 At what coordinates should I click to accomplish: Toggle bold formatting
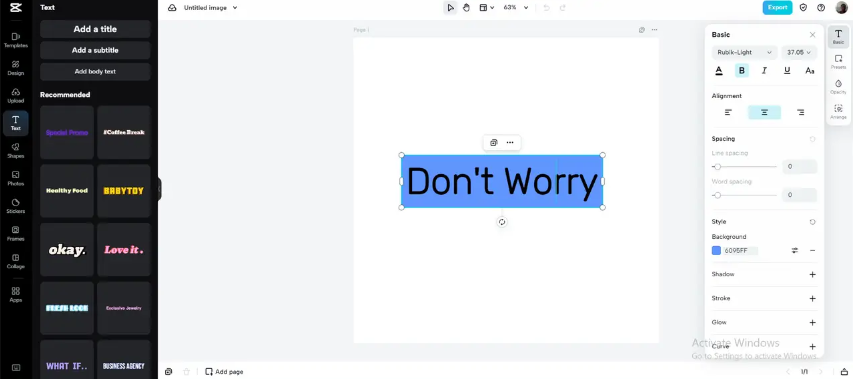[741, 71]
